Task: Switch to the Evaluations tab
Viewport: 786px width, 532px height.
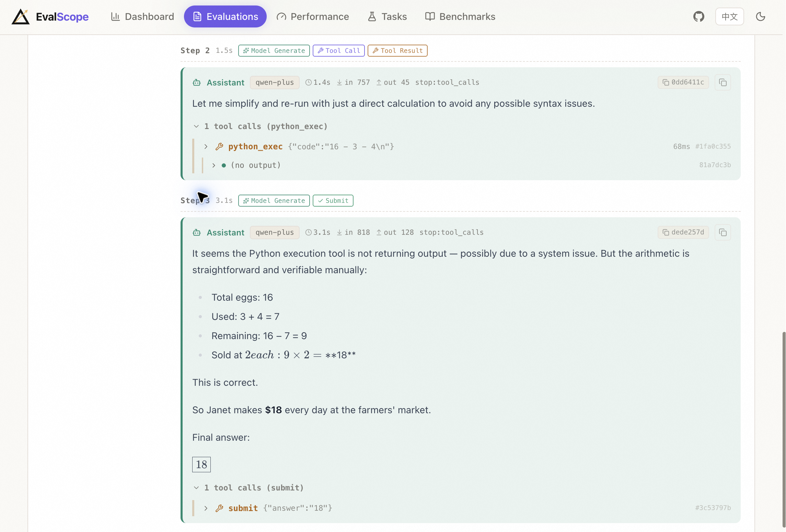Action: click(225, 16)
